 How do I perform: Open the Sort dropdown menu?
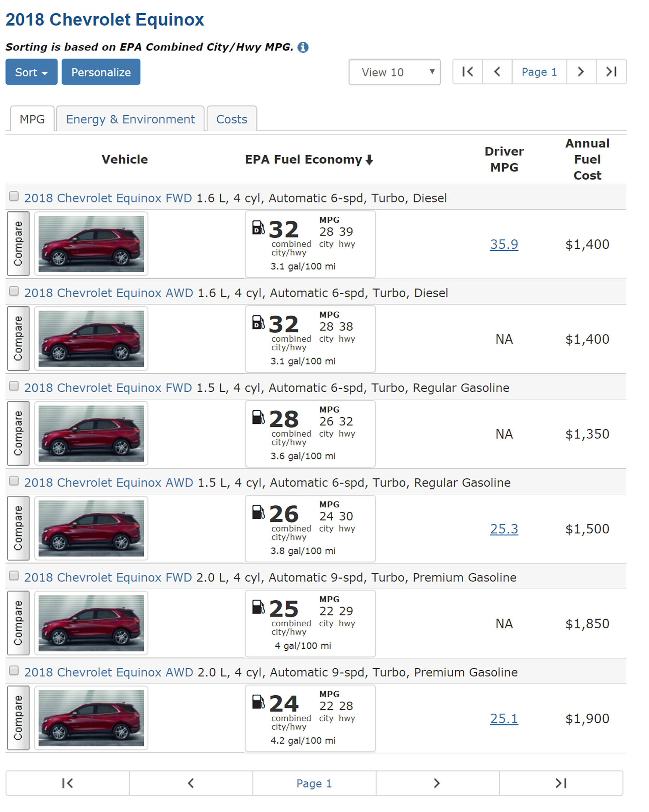click(31, 72)
